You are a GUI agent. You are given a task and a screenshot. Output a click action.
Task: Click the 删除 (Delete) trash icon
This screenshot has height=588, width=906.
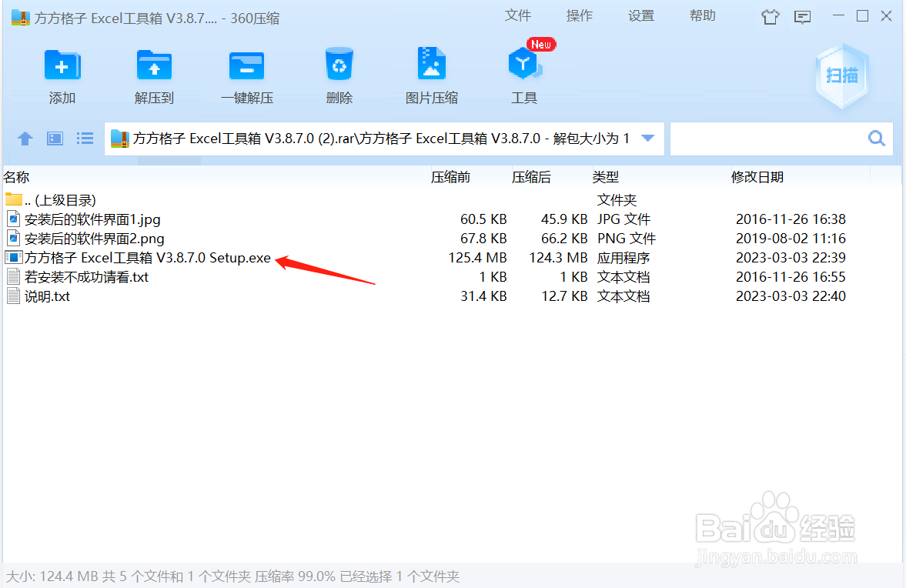tap(339, 64)
